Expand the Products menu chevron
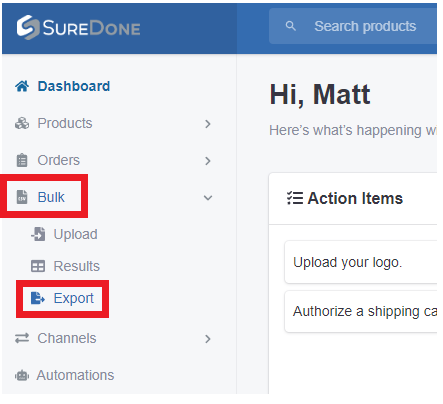Viewport: 443px width, 404px height. [x=208, y=124]
